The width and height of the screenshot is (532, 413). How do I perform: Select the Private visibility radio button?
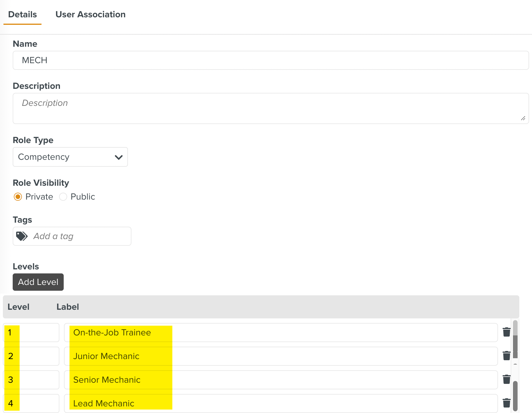[x=18, y=197]
